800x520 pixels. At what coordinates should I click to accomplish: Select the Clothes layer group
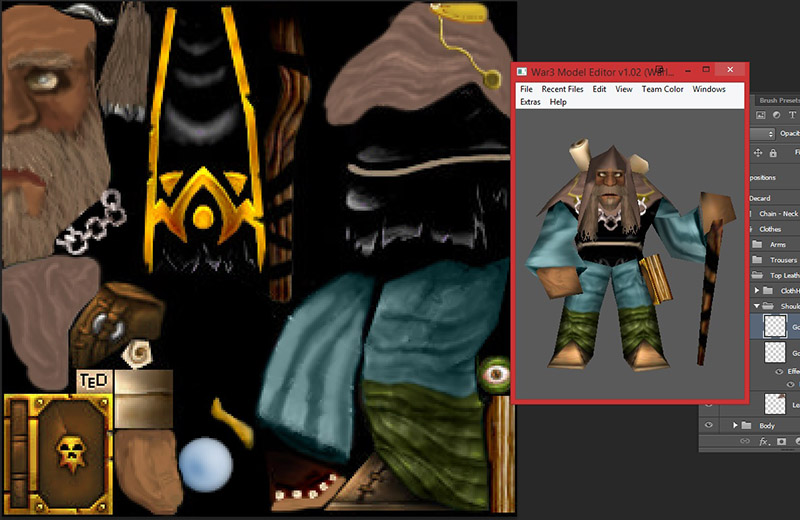pyautogui.click(x=770, y=229)
